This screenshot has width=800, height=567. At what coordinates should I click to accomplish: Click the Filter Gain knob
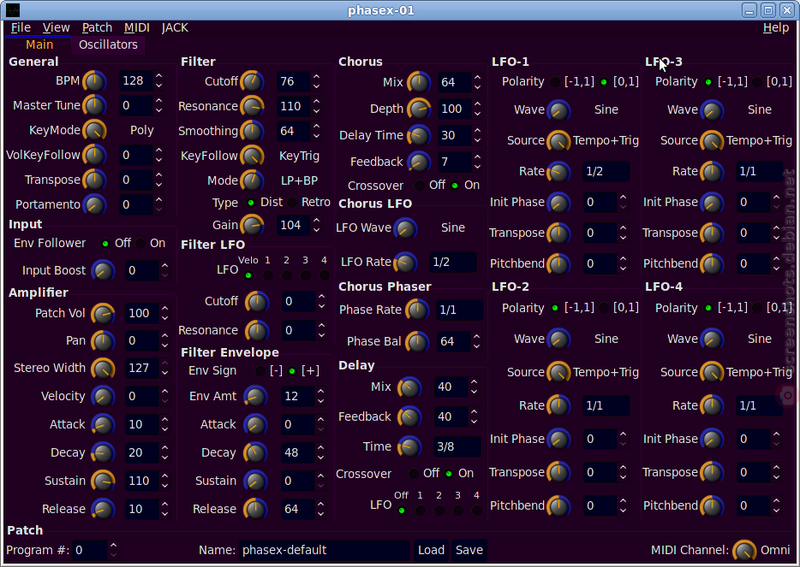[252, 225]
